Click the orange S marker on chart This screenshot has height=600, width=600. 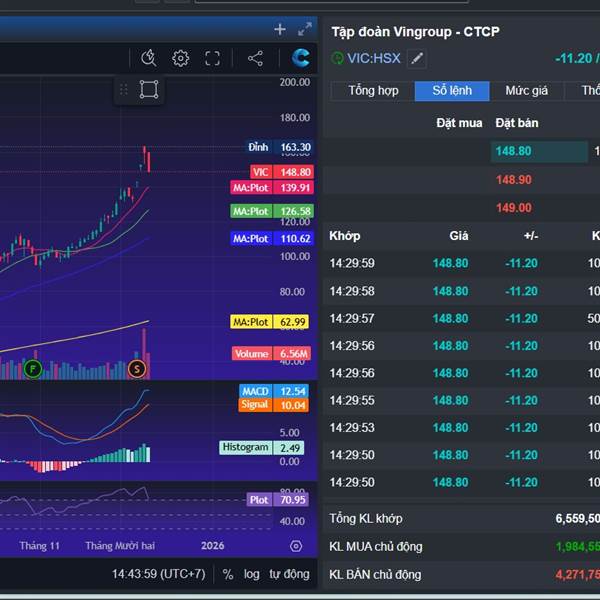point(137,369)
